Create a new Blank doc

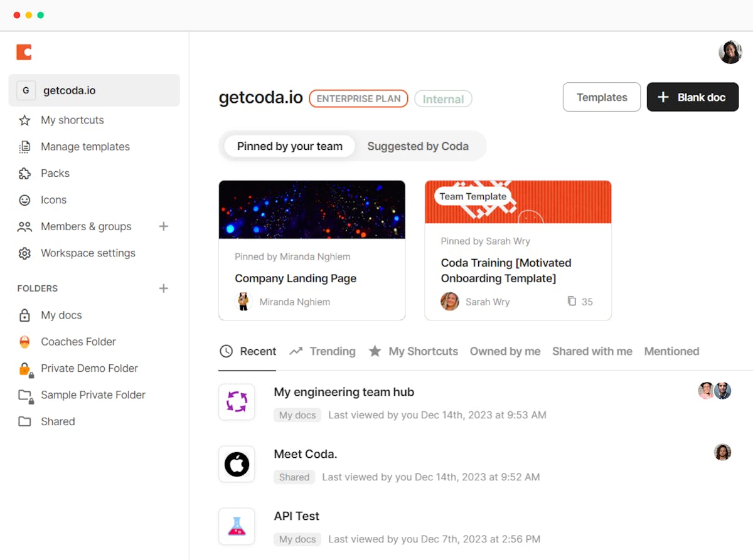(x=692, y=97)
